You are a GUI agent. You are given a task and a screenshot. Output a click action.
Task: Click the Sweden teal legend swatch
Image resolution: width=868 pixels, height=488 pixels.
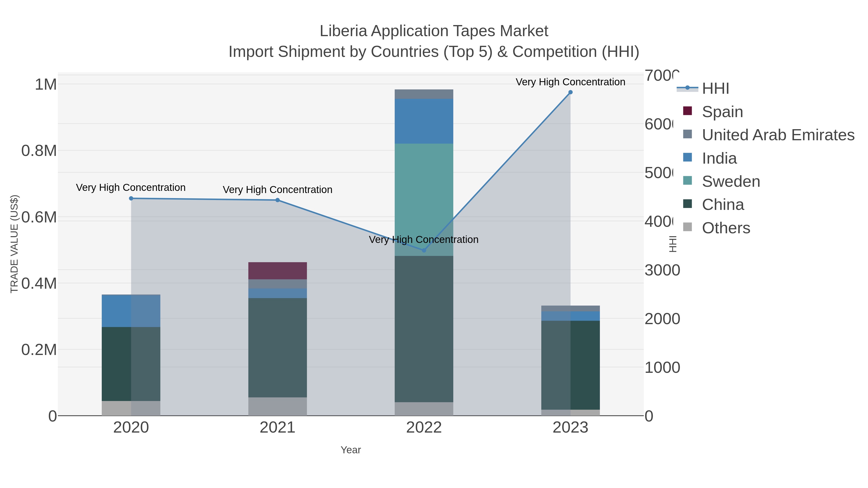687,180
